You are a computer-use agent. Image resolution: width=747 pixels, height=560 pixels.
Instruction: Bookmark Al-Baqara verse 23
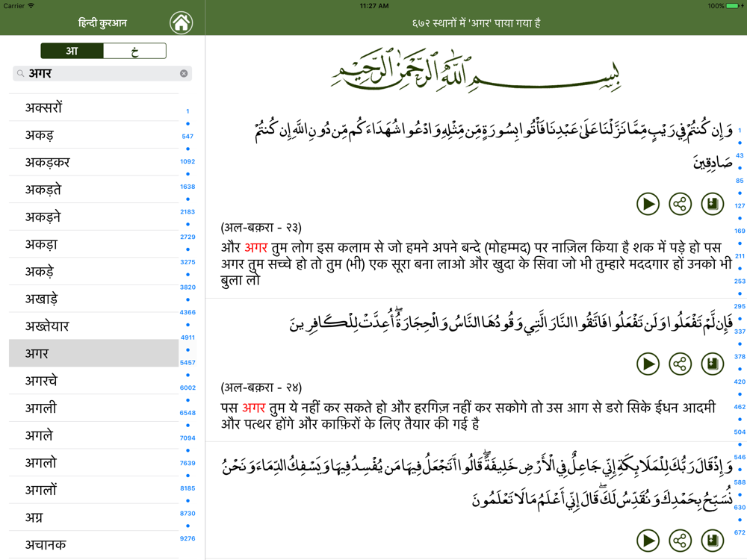point(712,204)
